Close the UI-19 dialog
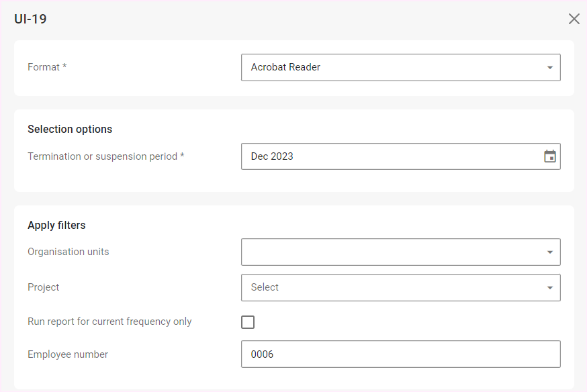Image resolution: width=587 pixels, height=392 pixels. pos(574,19)
